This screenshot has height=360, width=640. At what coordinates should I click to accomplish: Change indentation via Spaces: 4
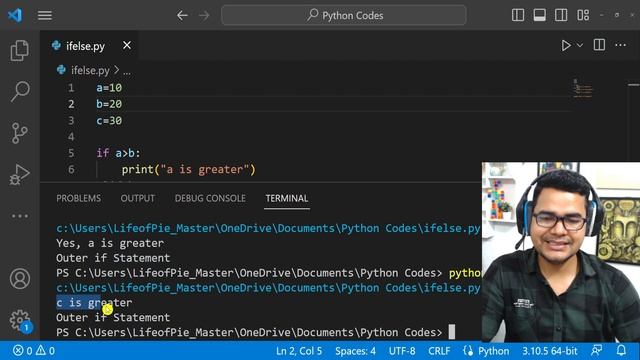tap(355, 351)
